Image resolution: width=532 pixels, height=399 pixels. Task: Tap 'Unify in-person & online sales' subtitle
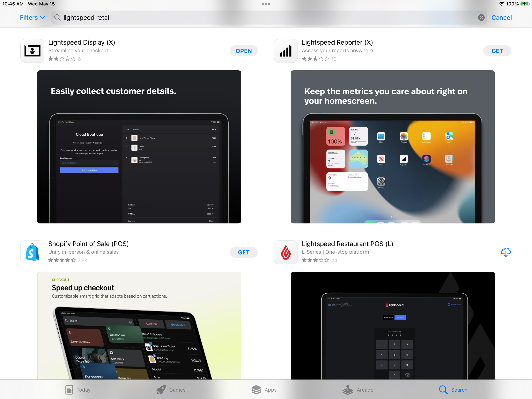point(84,252)
